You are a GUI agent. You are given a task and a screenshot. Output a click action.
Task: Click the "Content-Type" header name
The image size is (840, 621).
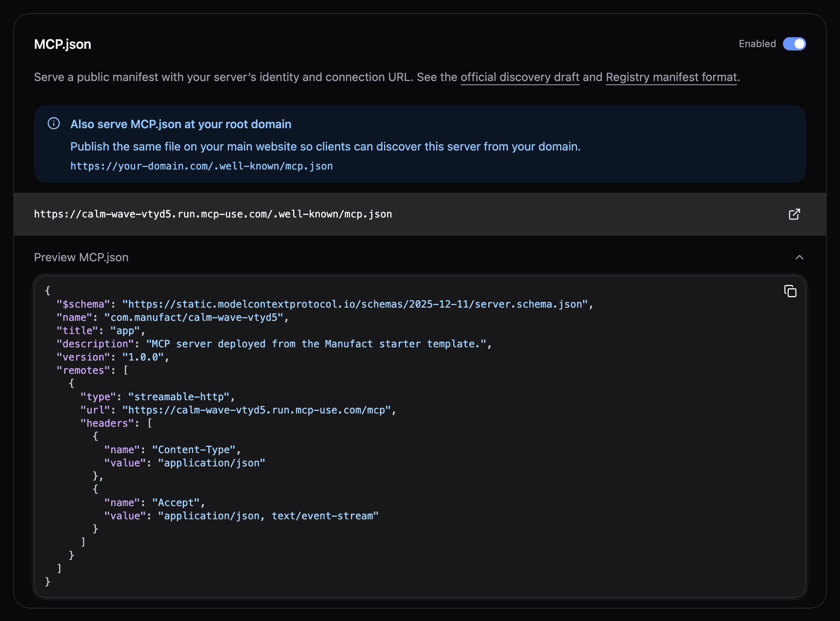coord(194,450)
